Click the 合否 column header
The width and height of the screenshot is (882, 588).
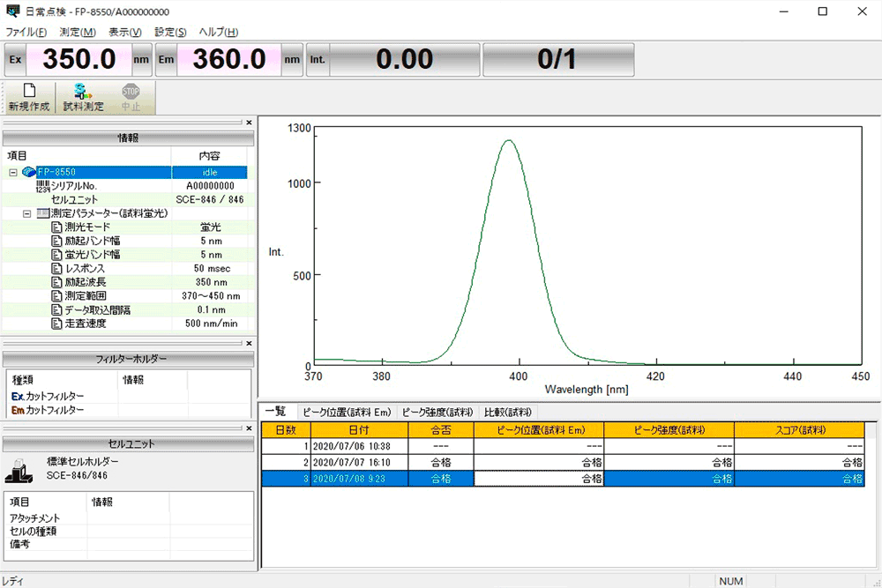tap(440, 429)
